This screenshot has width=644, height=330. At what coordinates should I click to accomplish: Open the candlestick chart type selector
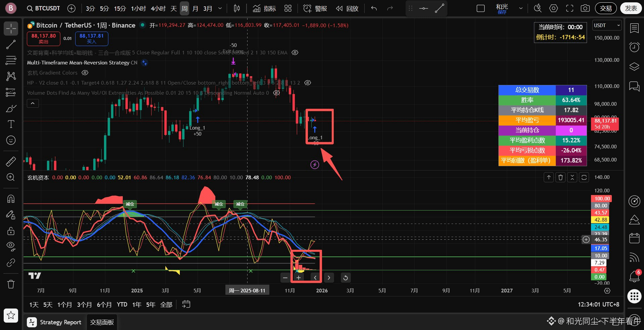click(x=237, y=8)
